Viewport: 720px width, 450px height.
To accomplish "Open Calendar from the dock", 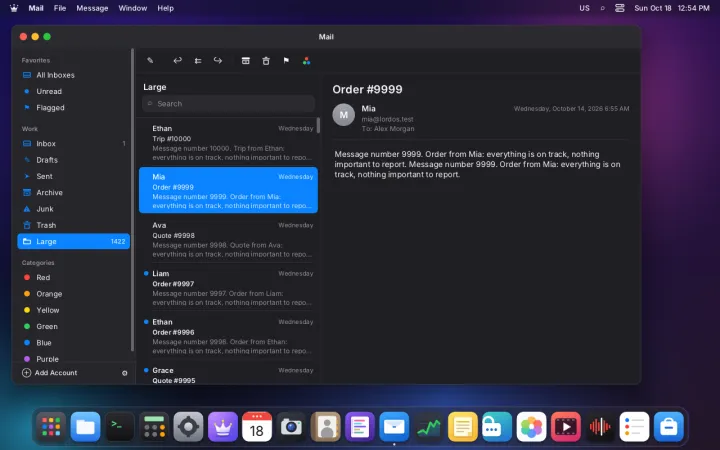I will tap(257, 427).
